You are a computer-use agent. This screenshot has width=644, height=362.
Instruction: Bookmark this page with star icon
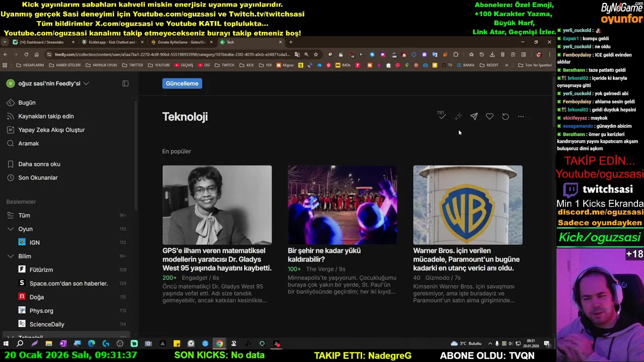[315, 54]
